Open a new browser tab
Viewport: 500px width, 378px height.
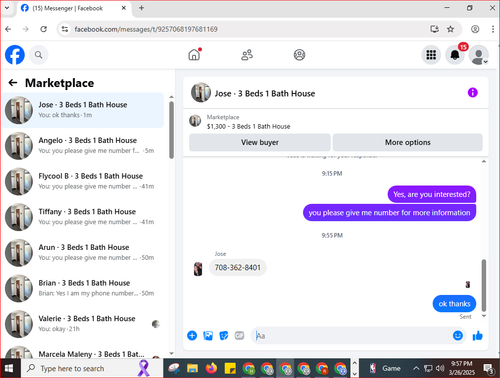[141, 8]
